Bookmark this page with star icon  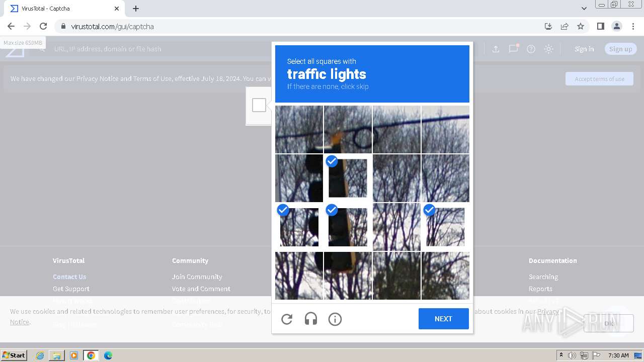(x=581, y=26)
